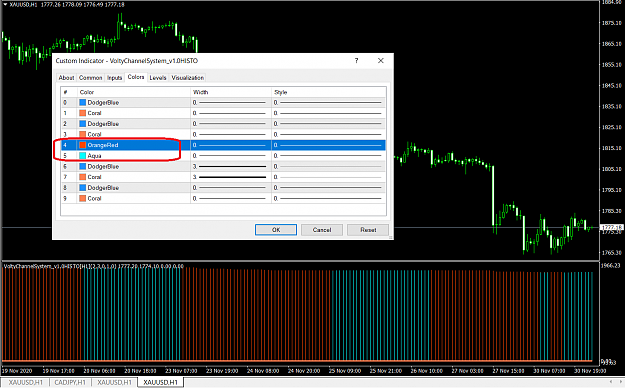The height and width of the screenshot is (388, 625).
Task: Select the OrangeRed color name in row 4
Action: [103, 145]
